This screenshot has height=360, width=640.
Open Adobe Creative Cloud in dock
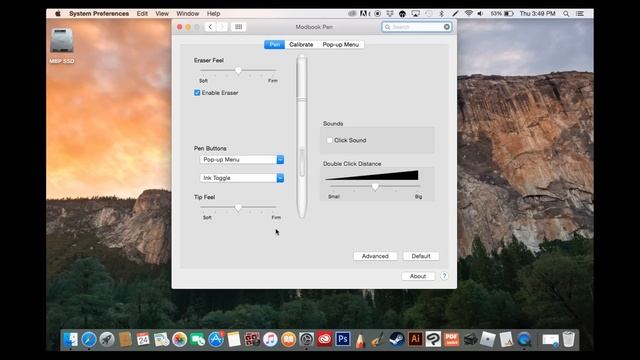(x=324, y=339)
